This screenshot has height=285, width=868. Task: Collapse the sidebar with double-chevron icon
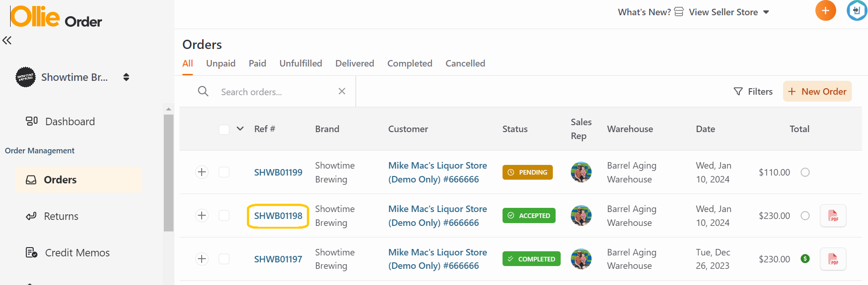pos(7,41)
